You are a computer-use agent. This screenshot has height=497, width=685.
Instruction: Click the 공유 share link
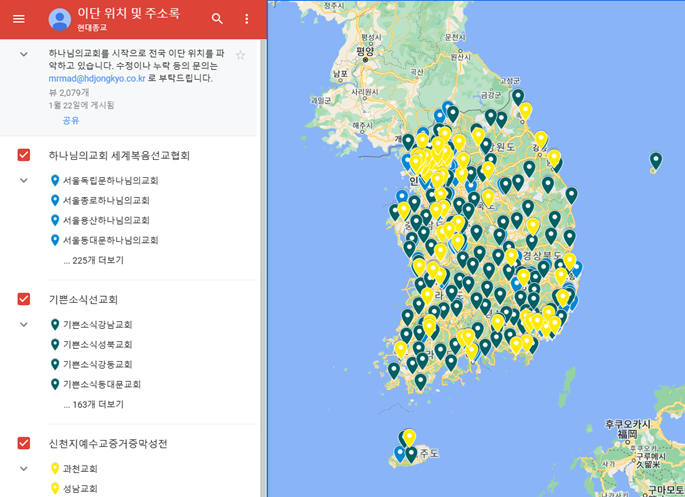(71, 120)
